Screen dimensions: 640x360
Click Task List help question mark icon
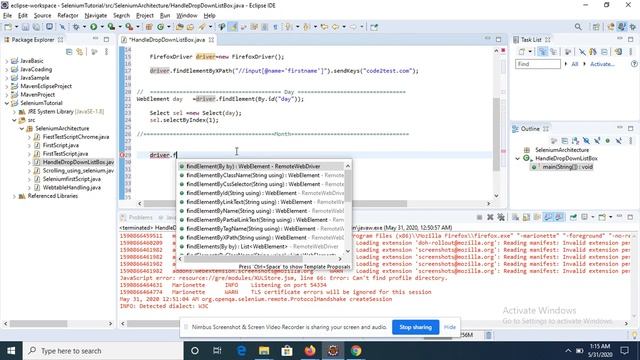pos(634,64)
